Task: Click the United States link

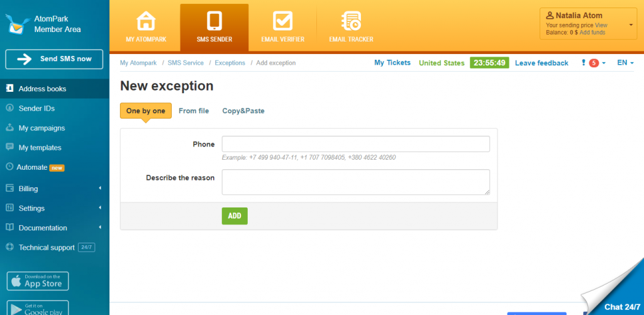Action: tap(441, 63)
